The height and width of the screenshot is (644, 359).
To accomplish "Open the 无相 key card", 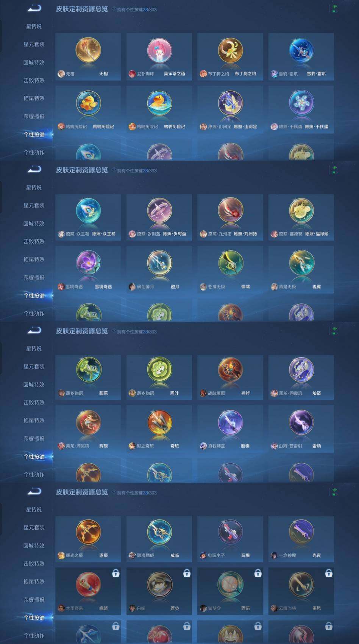I will point(88,56).
